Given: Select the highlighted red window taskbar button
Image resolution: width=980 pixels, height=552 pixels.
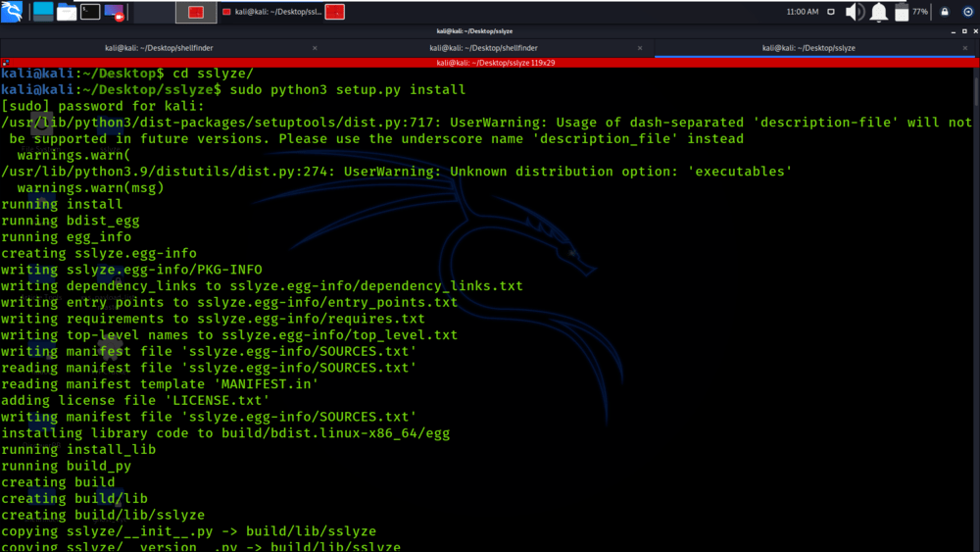Looking at the screenshot, I should coord(196,12).
